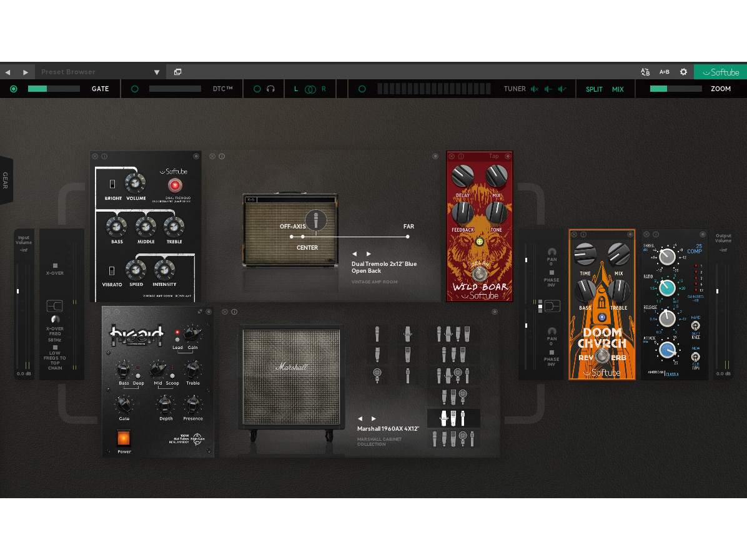Toggle the headphones monitoring icon

click(x=270, y=89)
